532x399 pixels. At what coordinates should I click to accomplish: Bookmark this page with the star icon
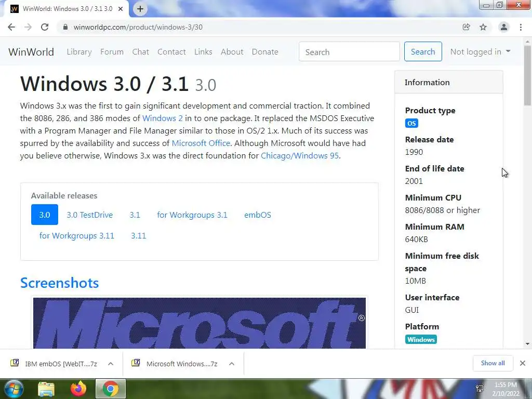click(483, 27)
